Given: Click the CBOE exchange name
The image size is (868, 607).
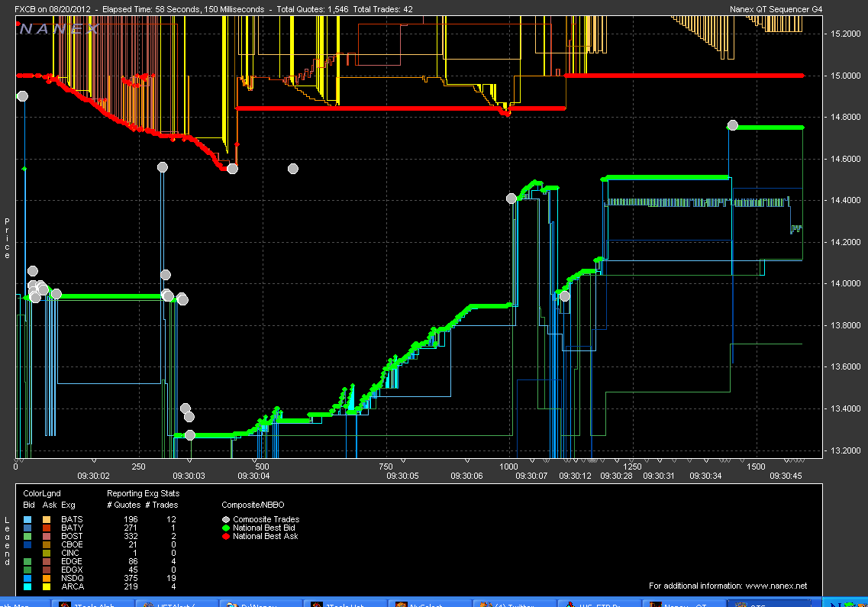Looking at the screenshot, I should [x=72, y=544].
